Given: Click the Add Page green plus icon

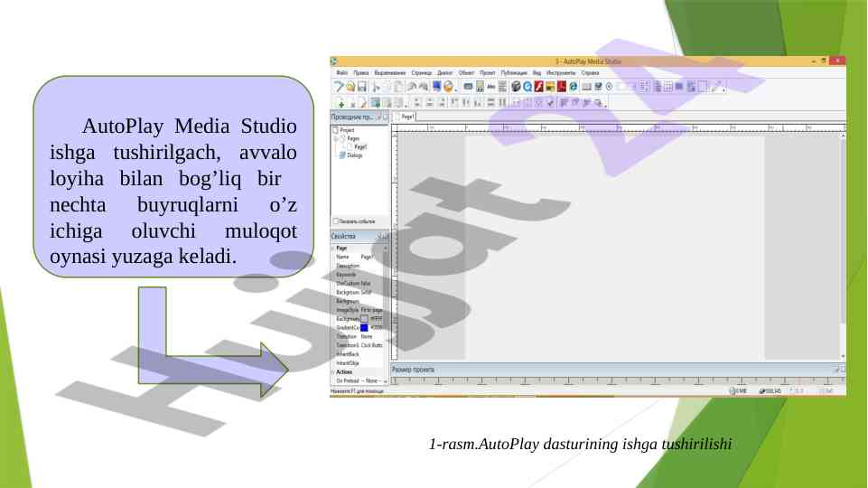Looking at the screenshot, I should [x=341, y=103].
